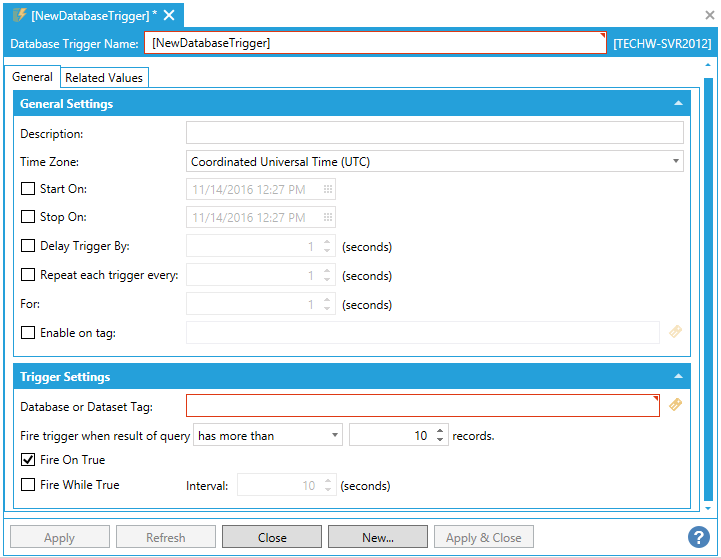This screenshot has height=558, width=721.
Task: Click into the Description text field
Action: tap(434, 133)
